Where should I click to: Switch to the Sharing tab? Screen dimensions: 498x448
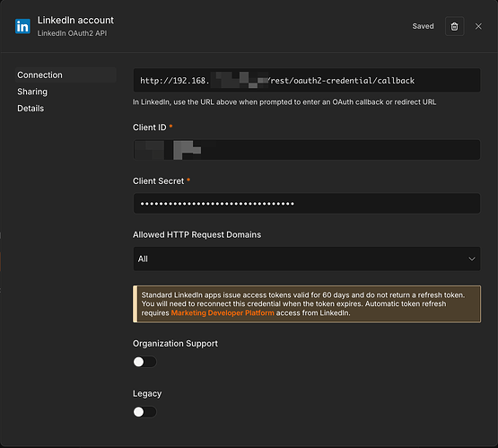[32, 92]
